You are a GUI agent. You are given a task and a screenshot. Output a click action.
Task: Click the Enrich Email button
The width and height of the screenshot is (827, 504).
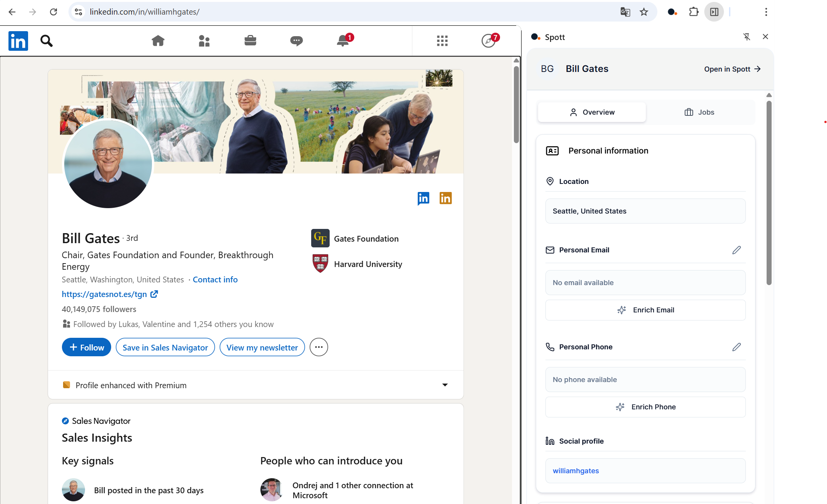coord(645,310)
